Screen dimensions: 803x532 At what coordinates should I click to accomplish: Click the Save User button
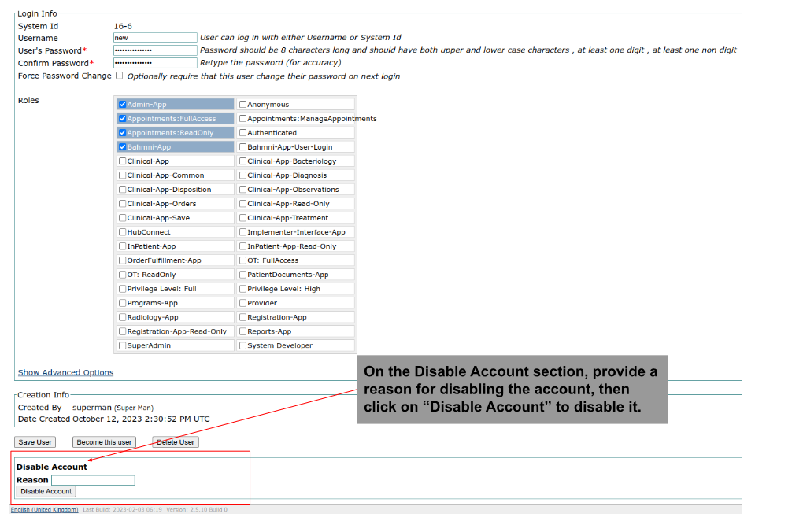click(x=35, y=442)
